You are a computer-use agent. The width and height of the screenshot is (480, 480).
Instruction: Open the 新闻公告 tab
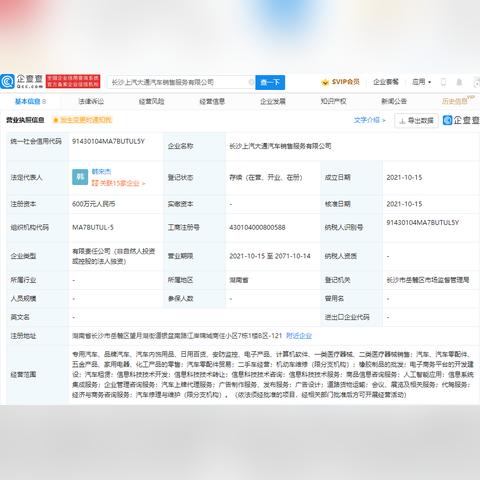pos(394,101)
